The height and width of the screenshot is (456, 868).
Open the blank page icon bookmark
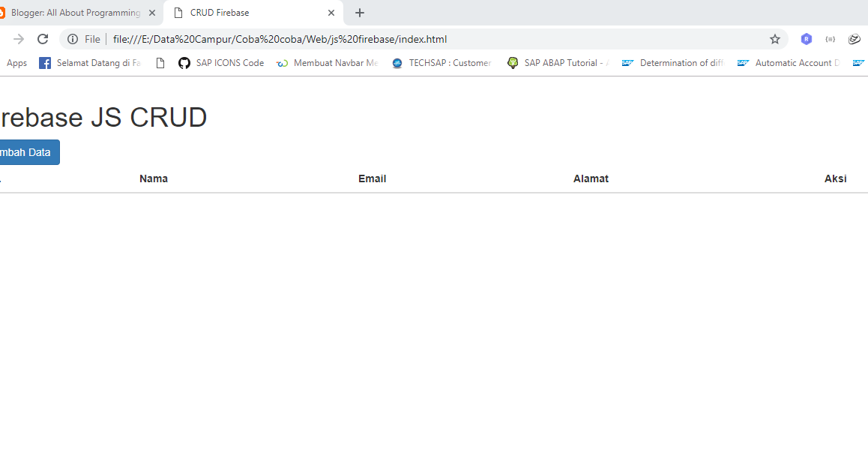tap(160, 63)
